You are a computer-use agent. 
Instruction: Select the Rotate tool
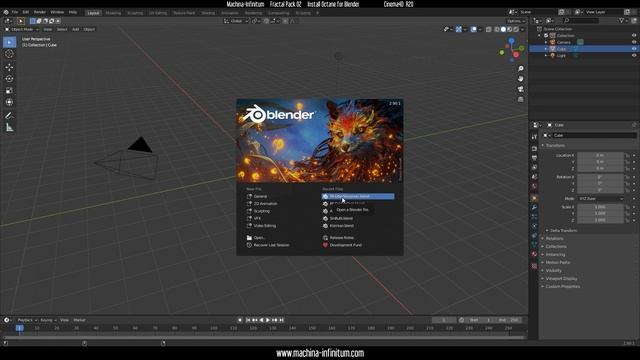coord(9,79)
